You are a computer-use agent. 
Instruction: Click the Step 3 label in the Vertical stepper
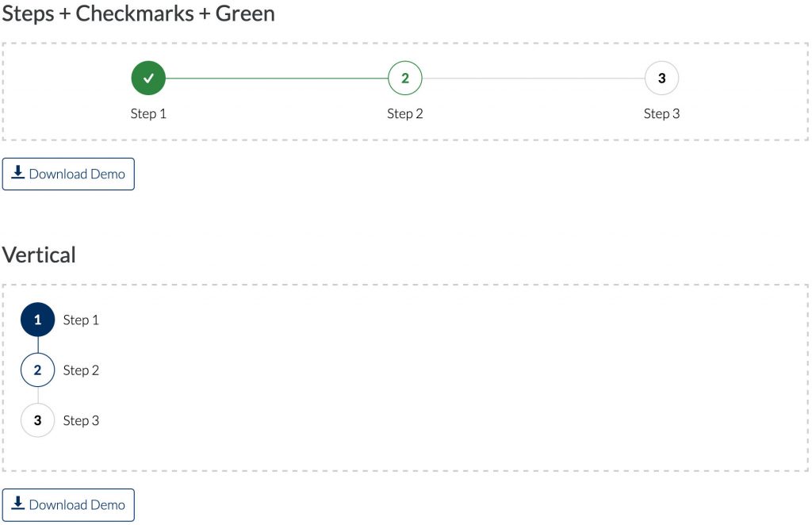[x=81, y=420]
